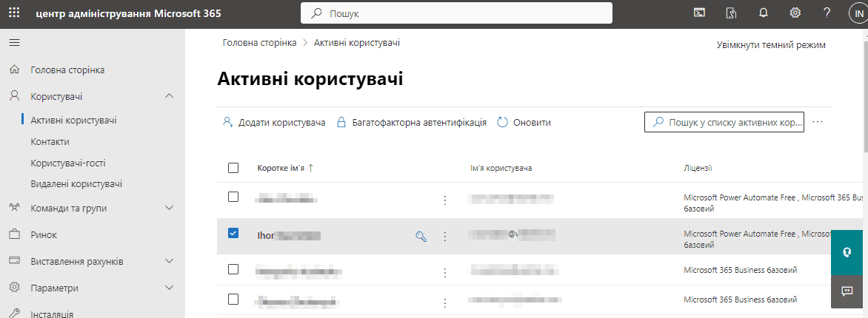868x318 pixels.
Task: Open more actions dots for third user row
Action: coord(444,272)
